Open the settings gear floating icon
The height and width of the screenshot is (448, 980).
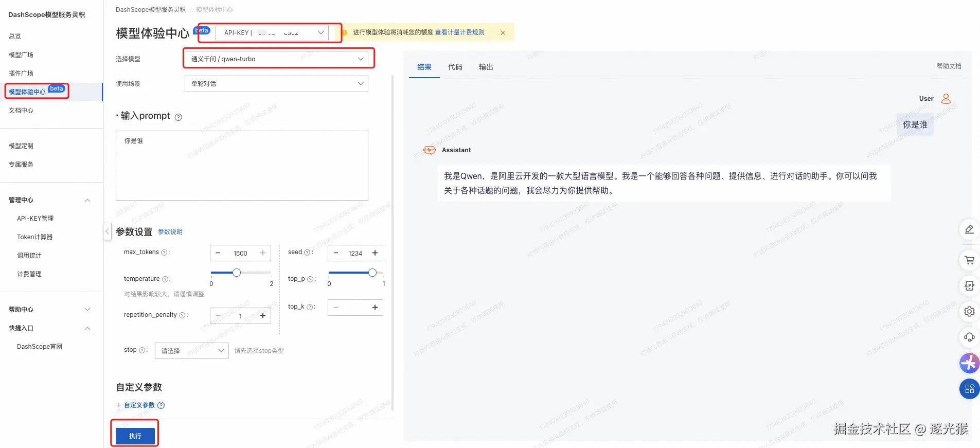tap(969, 311)
